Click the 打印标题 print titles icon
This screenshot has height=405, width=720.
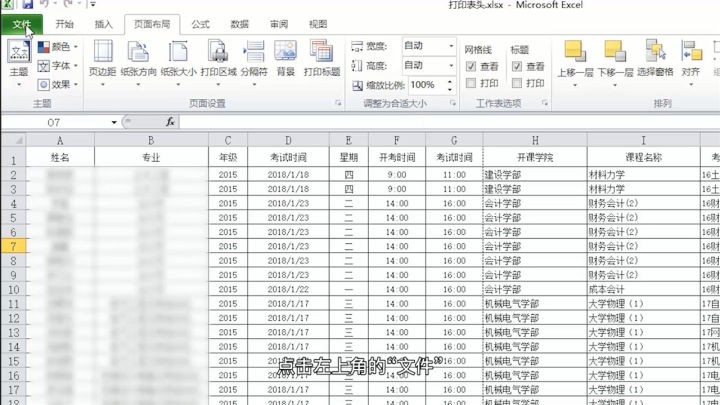pyautogui.click(x=321, y=51)
